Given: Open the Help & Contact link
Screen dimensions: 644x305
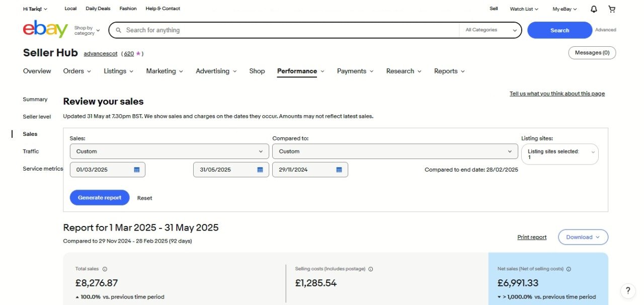Looking at the screenshot, I should 163,9.
